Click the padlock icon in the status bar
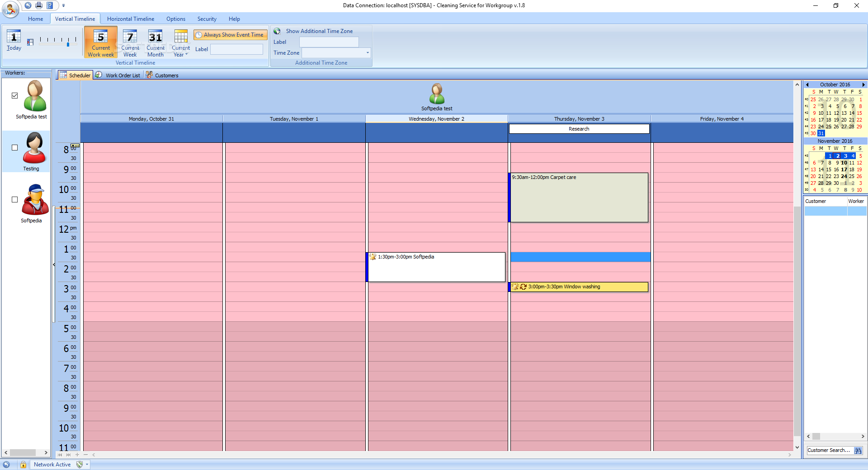 23,465
